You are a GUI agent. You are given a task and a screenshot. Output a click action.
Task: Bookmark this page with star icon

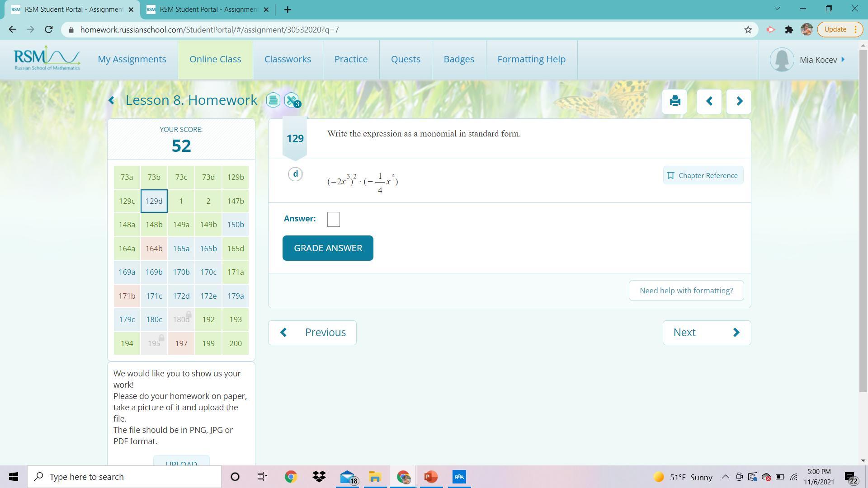click(x=748, y=30)
